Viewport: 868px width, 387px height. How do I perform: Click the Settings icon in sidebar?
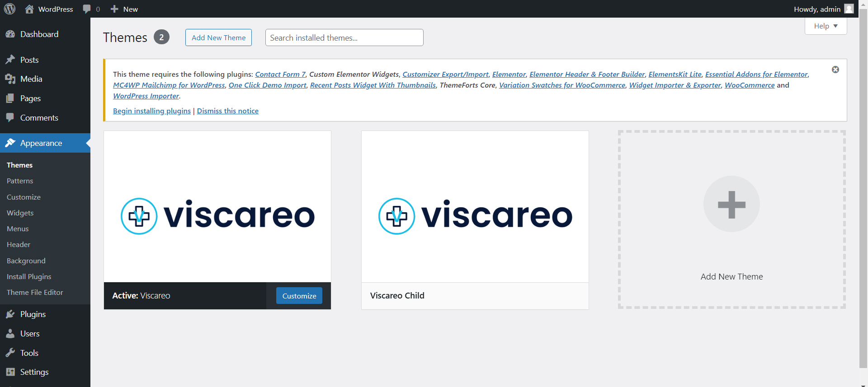click(x=10, y=372)
